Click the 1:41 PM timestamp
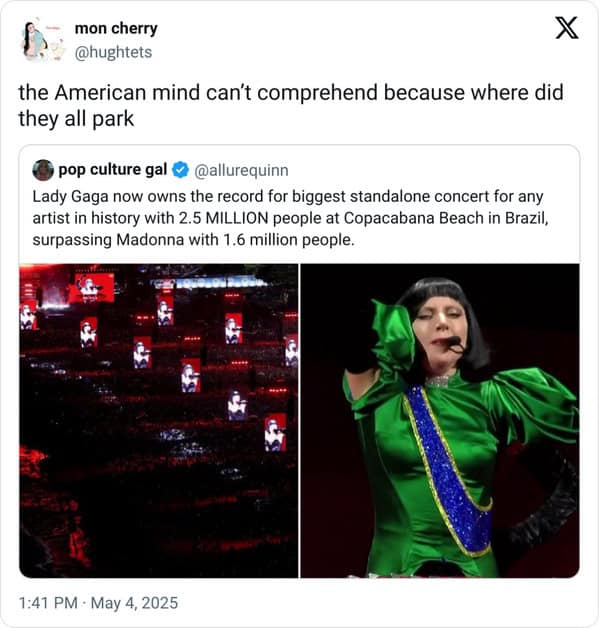Image resolution: width=599 pixels, height=628 pixels. [x=48, y=603]
